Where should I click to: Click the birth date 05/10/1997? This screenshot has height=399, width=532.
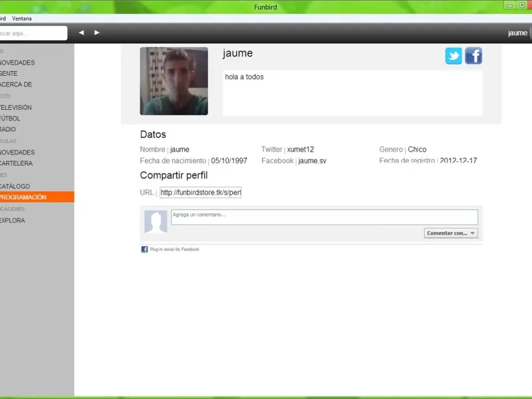[229, 161]
